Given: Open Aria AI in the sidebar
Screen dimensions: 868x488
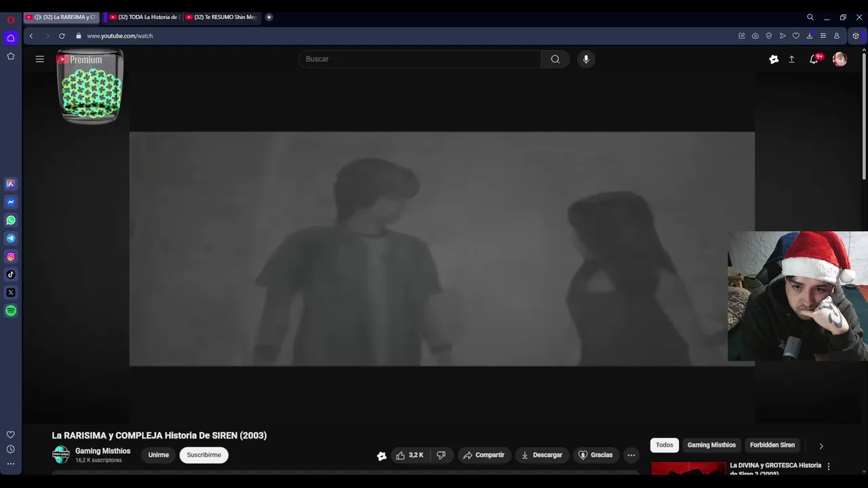Looking at the screenshot, I should pos(11,184).
